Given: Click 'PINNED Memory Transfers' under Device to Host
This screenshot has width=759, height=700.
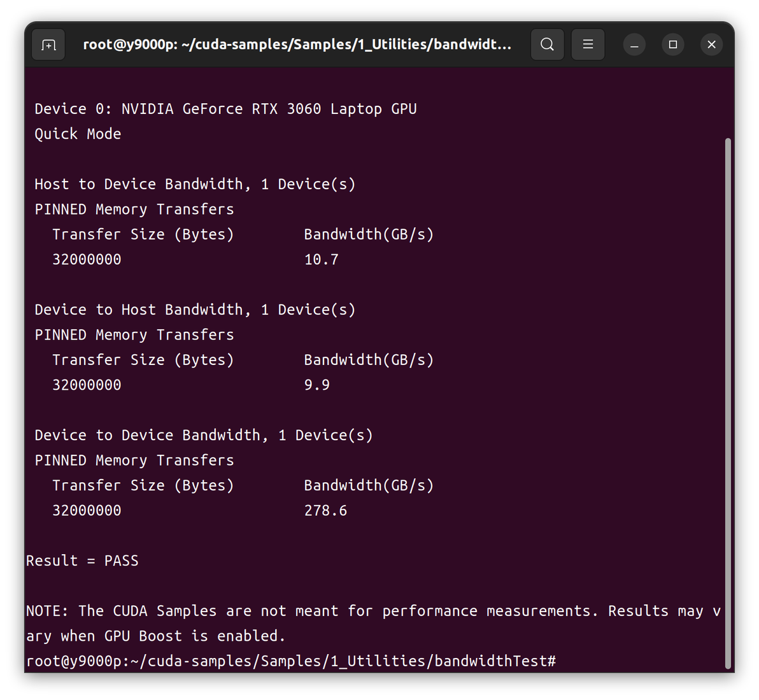Looking at the screenshot, I should click(x=134, y=335).
